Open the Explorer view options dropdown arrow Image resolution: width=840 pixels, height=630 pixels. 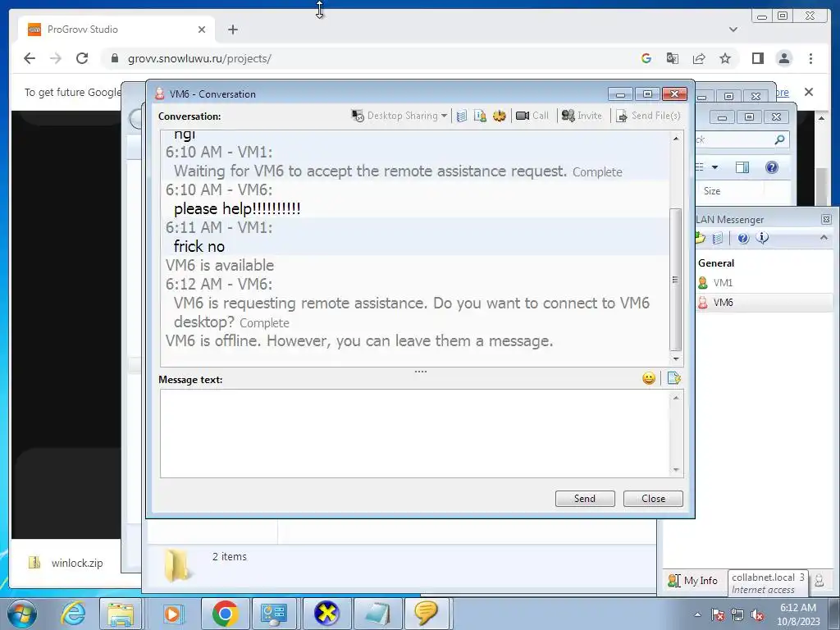(x=714, y=167)
